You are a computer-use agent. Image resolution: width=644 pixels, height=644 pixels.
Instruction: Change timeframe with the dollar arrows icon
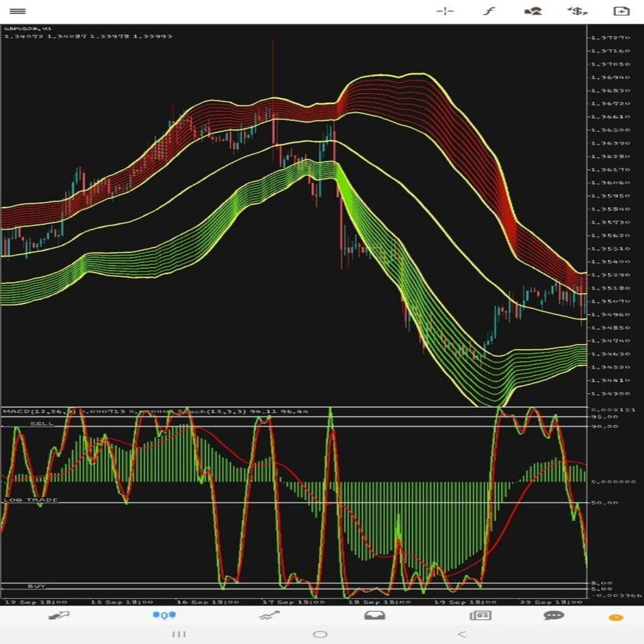click(577, 11)
